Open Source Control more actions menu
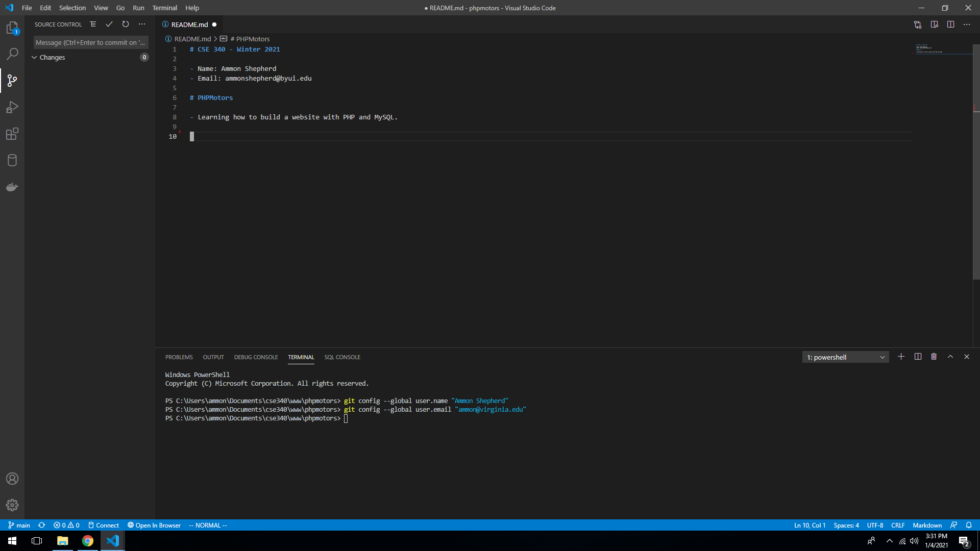 click(142, 24)
